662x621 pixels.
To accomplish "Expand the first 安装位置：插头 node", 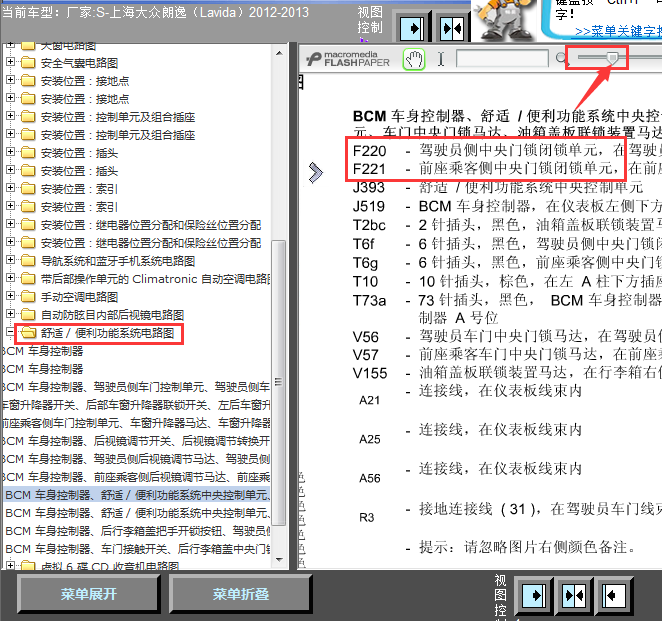I will (10, 151).
